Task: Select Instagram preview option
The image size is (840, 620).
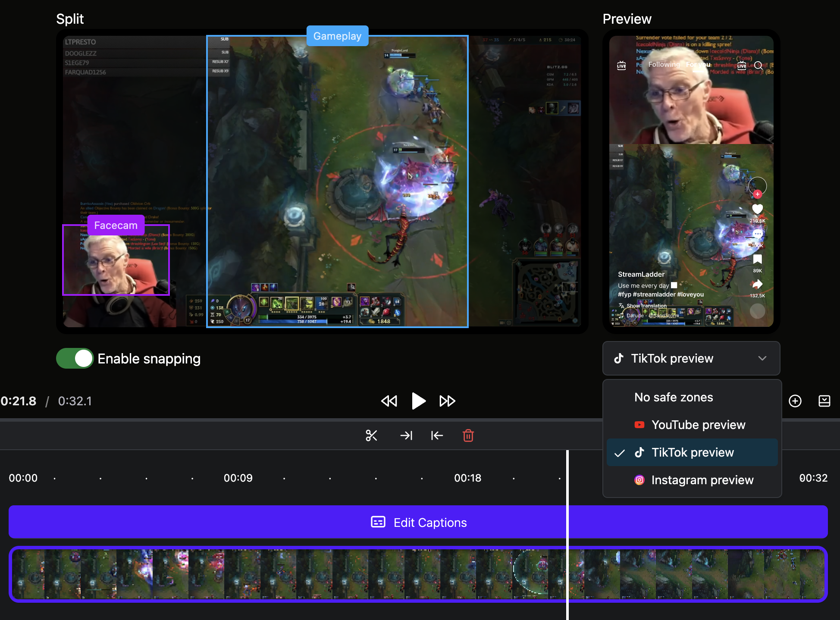Action: pos(692,480)
